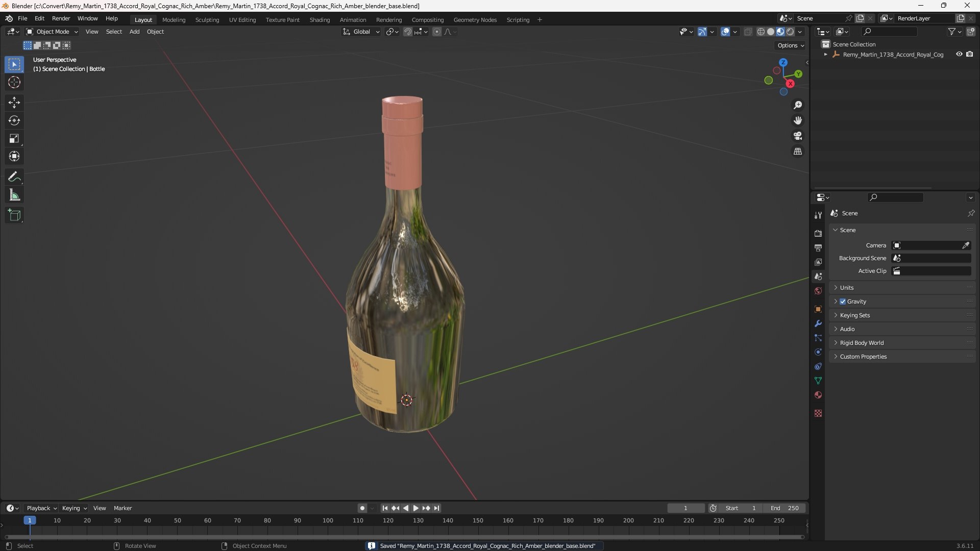The width and height of the screenshot is (980, 551).
Task: Click the blue frame 1 playhead marker
Action: pos(30,520)
